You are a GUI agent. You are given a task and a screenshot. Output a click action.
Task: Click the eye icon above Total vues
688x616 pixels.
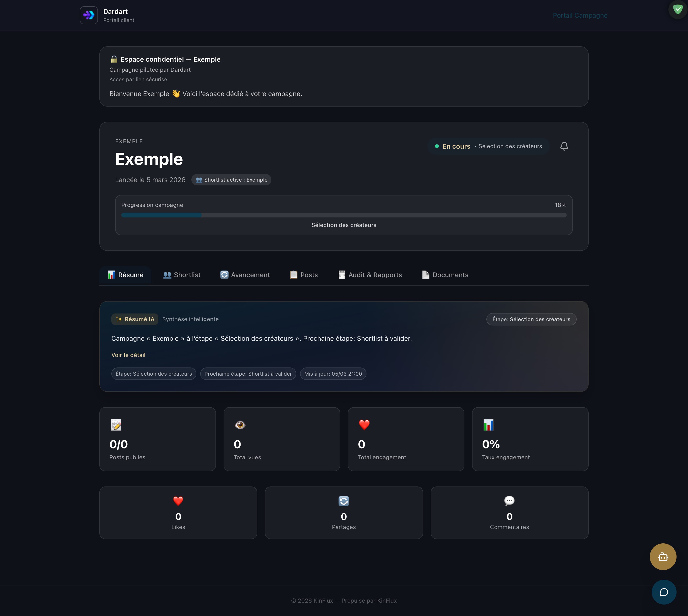pos(240,425)
